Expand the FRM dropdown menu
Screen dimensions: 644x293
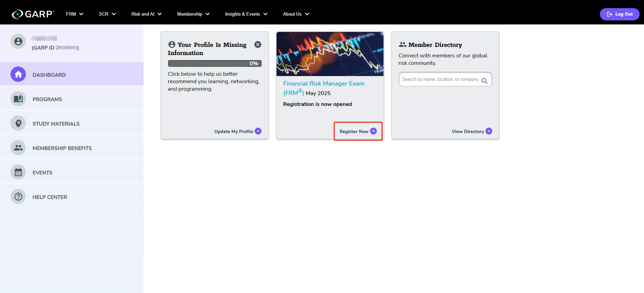(75, 14)
